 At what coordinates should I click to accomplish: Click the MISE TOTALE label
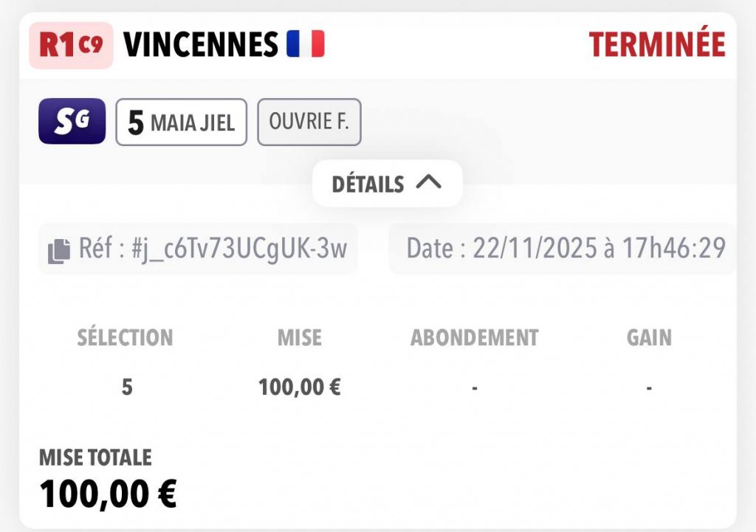click(x=95, y=457)
